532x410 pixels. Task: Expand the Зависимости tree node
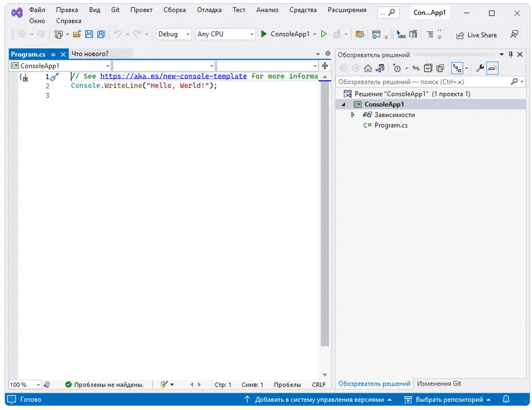pos(353,115)
